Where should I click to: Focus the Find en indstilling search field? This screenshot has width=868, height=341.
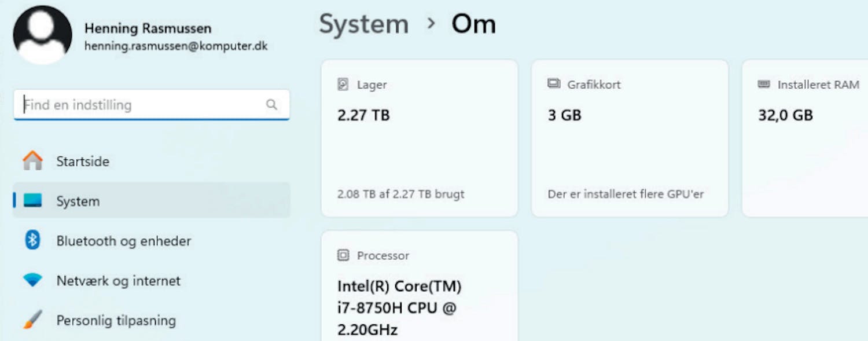click(x=139, y=105)
